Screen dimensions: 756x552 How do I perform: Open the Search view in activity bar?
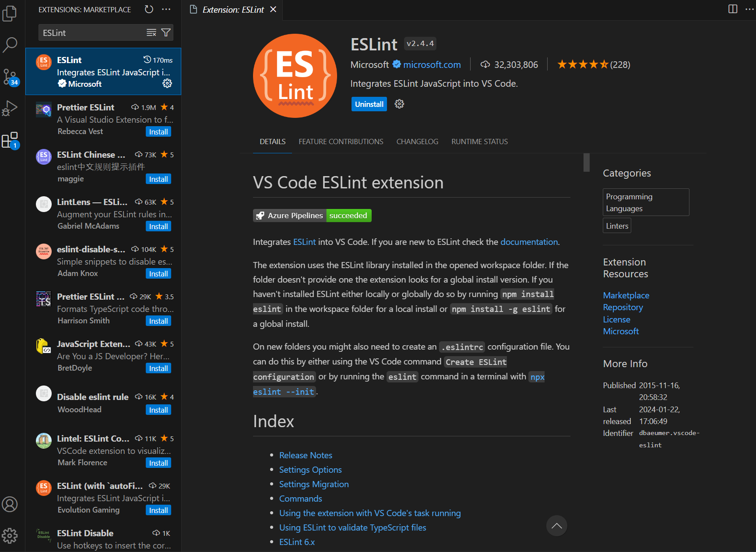pyautogui.click(x=10, y=44)
